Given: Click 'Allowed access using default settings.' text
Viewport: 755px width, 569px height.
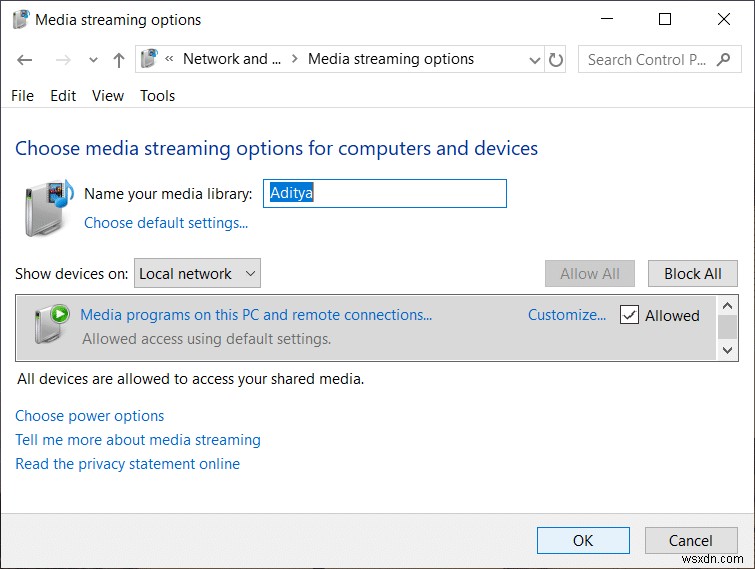Looking at the screenshot, I should [207, 339].
